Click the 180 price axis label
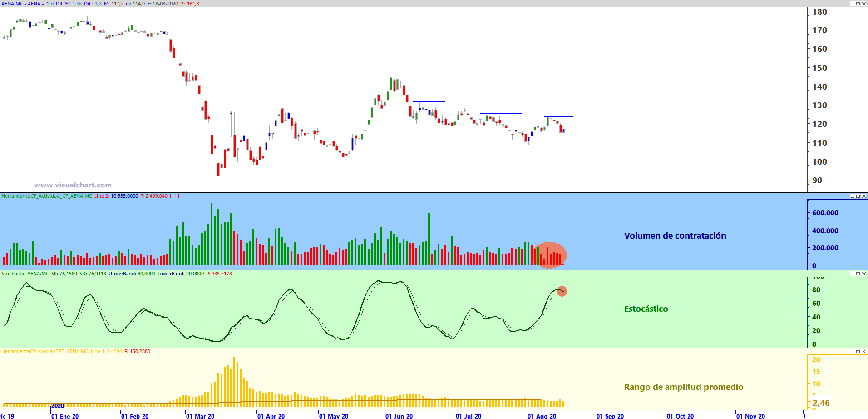Screen dimensions: 868x419 tap(819, 12)
